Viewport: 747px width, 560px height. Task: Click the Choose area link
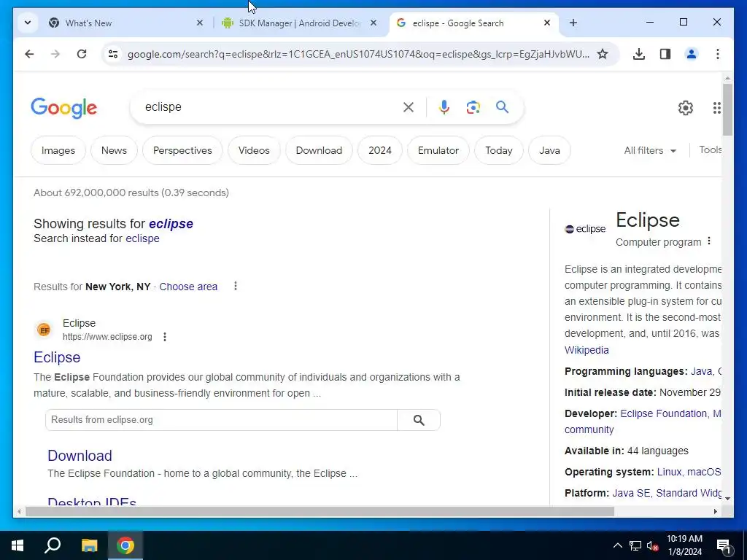pyautogui.click(x=188, y=287)
